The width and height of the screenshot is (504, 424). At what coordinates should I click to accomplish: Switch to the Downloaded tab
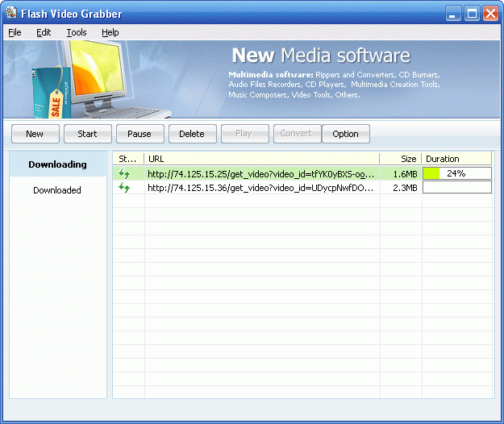click(x=57, y=190)
